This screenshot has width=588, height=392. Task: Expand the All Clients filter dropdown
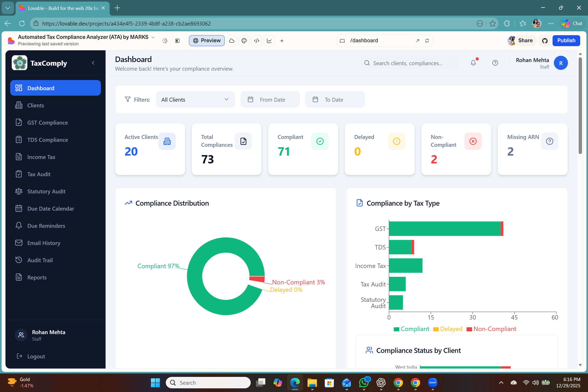click(195, 99)
